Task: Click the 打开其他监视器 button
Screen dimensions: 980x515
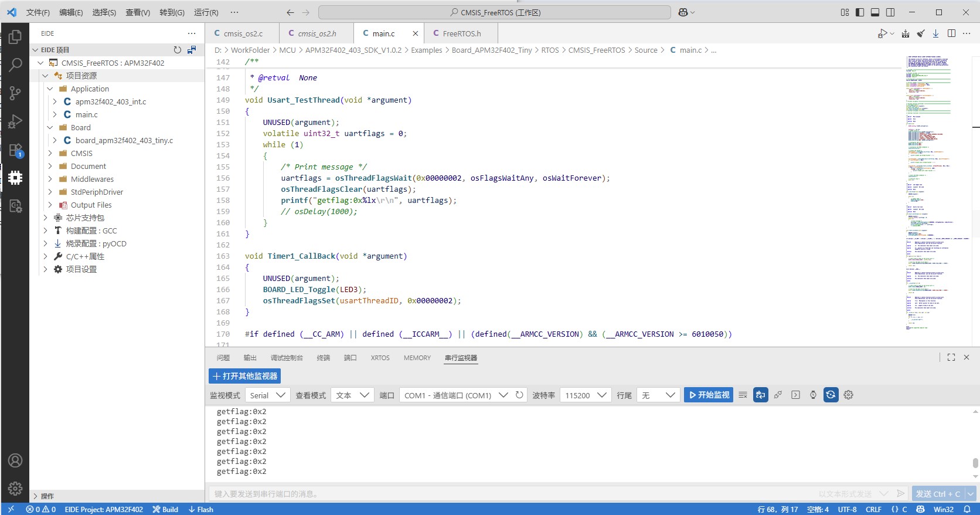Action: coord(245,376)
